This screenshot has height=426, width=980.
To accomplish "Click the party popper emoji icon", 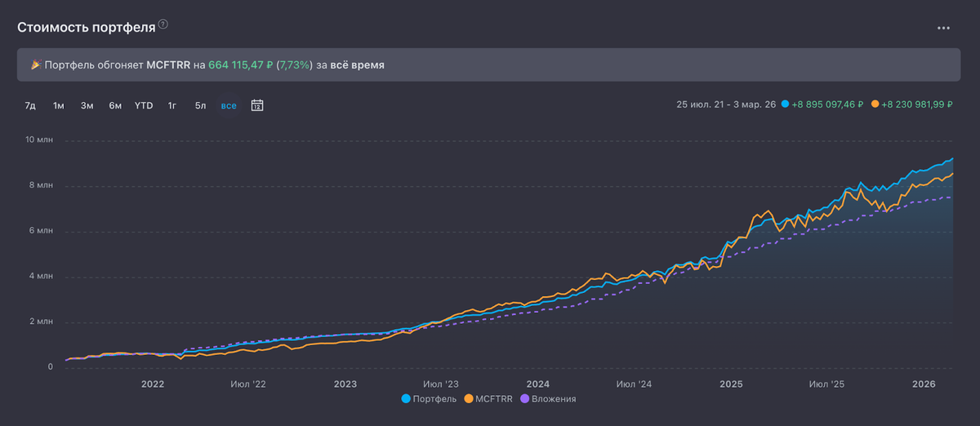I will pos(36,65).
